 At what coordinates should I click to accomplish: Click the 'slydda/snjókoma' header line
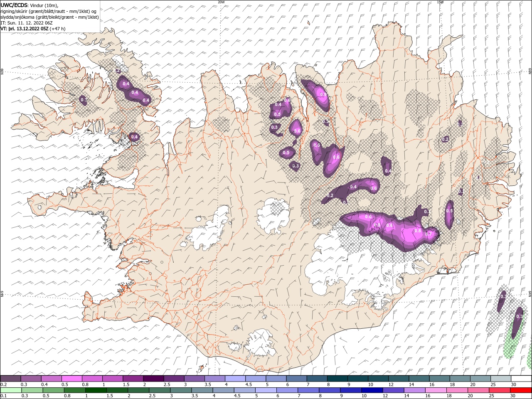click(49, 17)
